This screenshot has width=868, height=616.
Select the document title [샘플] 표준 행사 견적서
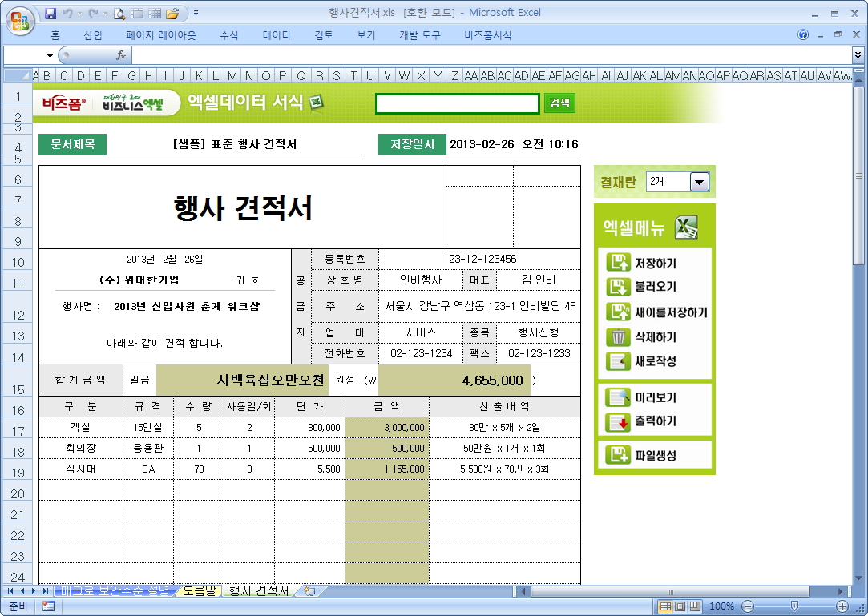pos(235,144)
